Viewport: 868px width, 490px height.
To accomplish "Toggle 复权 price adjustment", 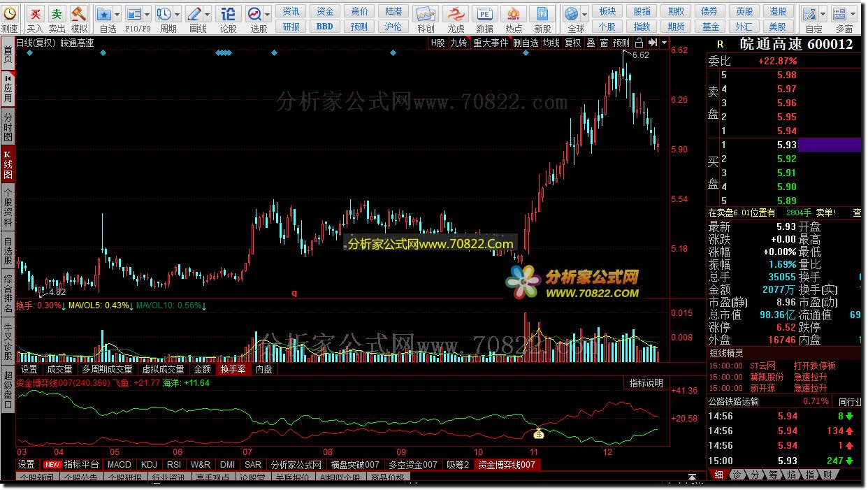I will [572, 43].
